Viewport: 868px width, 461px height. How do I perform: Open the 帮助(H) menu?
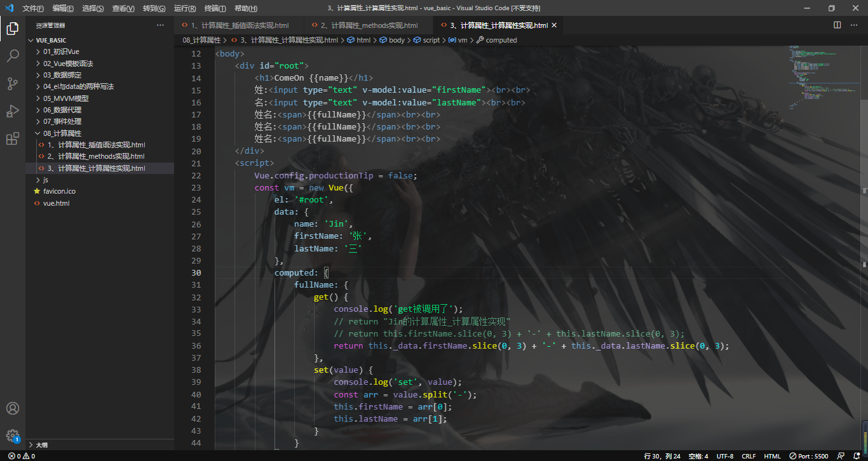point(246,8)
